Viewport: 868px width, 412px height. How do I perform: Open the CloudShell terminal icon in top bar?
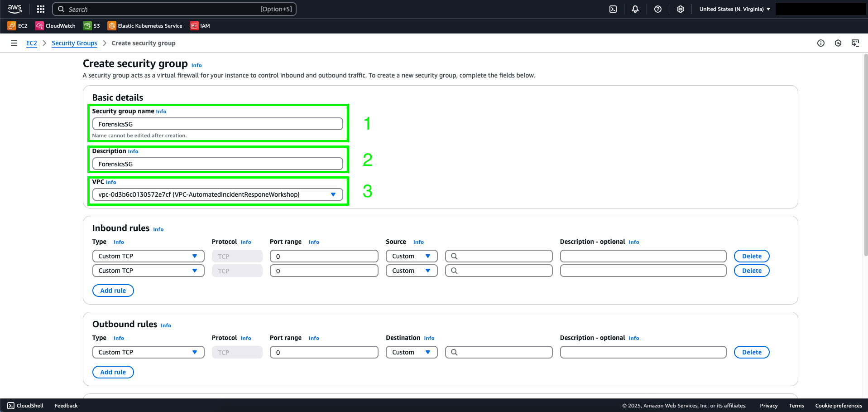coord(613,9)
